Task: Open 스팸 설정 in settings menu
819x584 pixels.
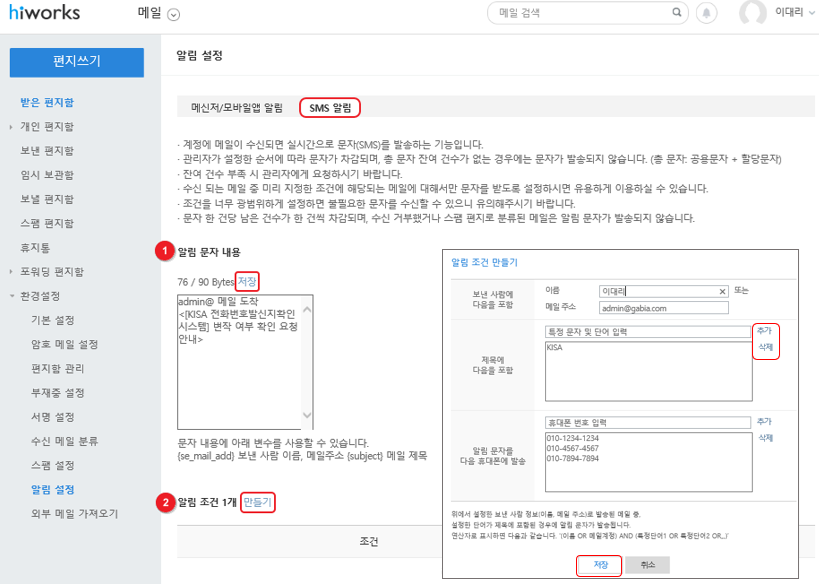Action: click(x=51, y=465)
